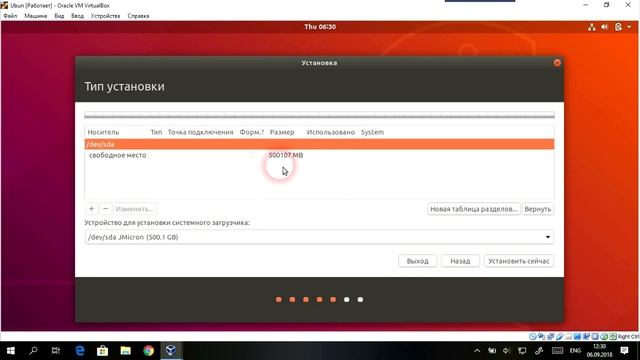
Task: Click the Размер column header
Action: (282, 132)
